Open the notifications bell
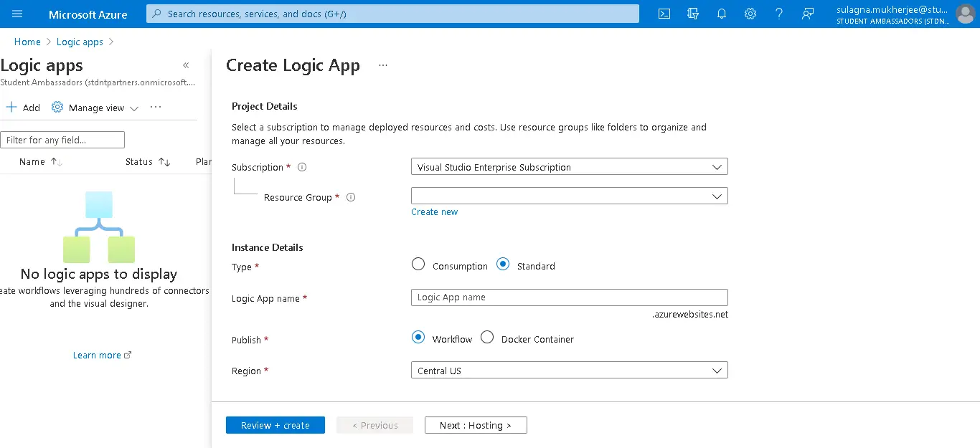 point(722,14)
